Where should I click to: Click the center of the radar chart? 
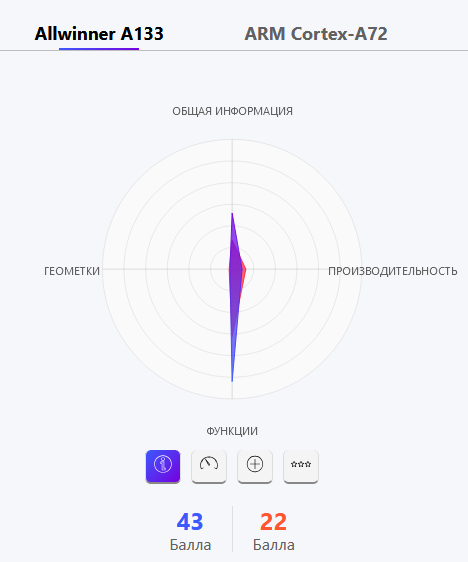tap(232, 269)
